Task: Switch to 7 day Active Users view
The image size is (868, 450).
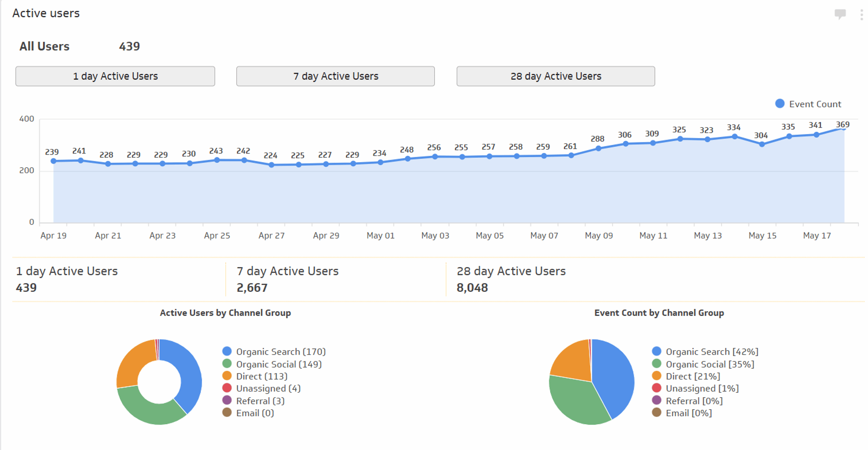Action: click(x=335, y=76)
